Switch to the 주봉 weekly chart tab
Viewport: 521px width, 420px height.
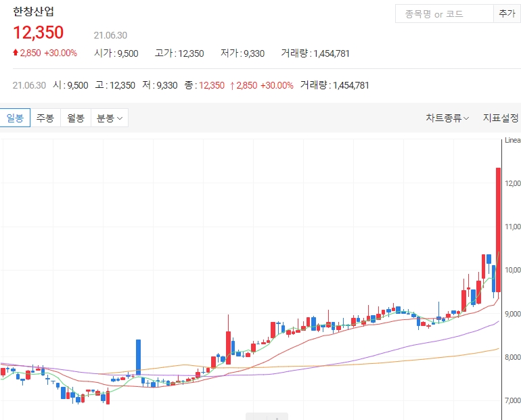click(45, 118)
